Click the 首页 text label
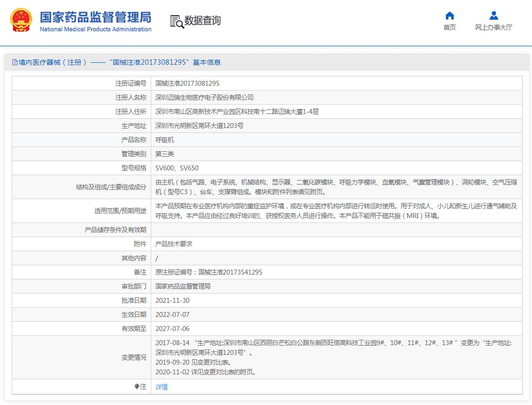The image size is (532, 405). (x=449, y=27)
